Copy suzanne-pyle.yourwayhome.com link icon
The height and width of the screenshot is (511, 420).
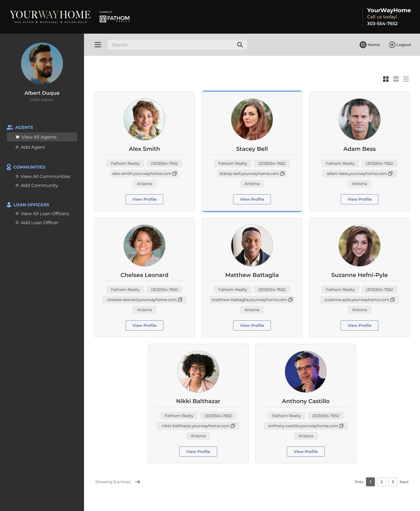pos(393,300)
